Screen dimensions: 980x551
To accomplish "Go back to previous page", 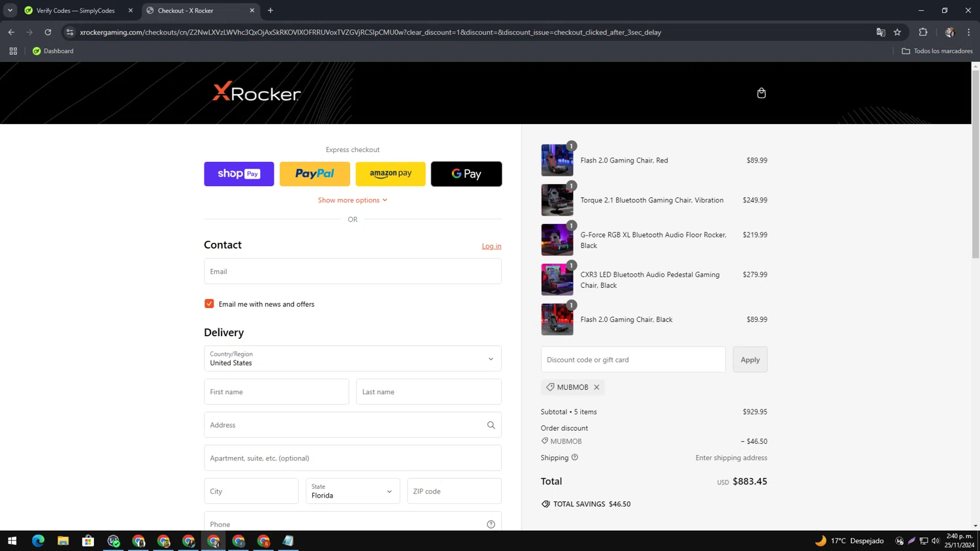I will (x=11, y=32).
